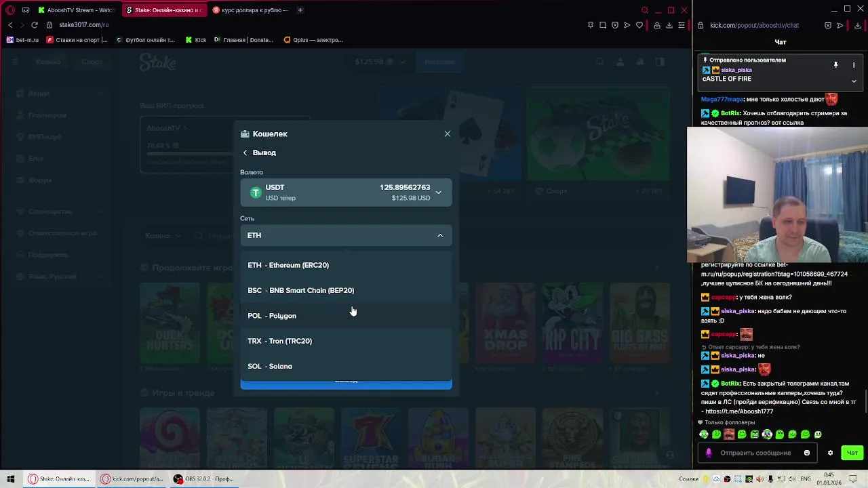Click the purple microphone chat icon
This screenshot has width=868, height=488.
pyautogui.click(x=709, y=453)
